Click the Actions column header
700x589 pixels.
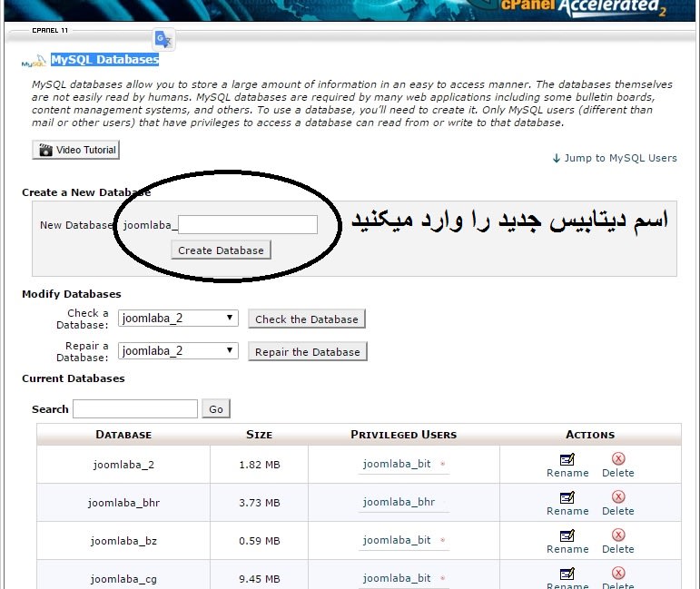pyautogui.click(x=590, y=435)
